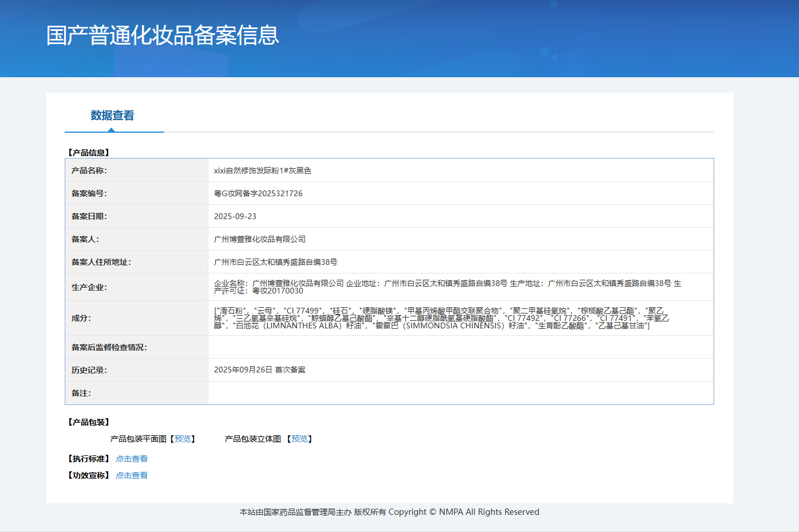This screenshot has width=799, height=532.
Task: Select the filing date 2025-09-23
Action: [235, 216]
